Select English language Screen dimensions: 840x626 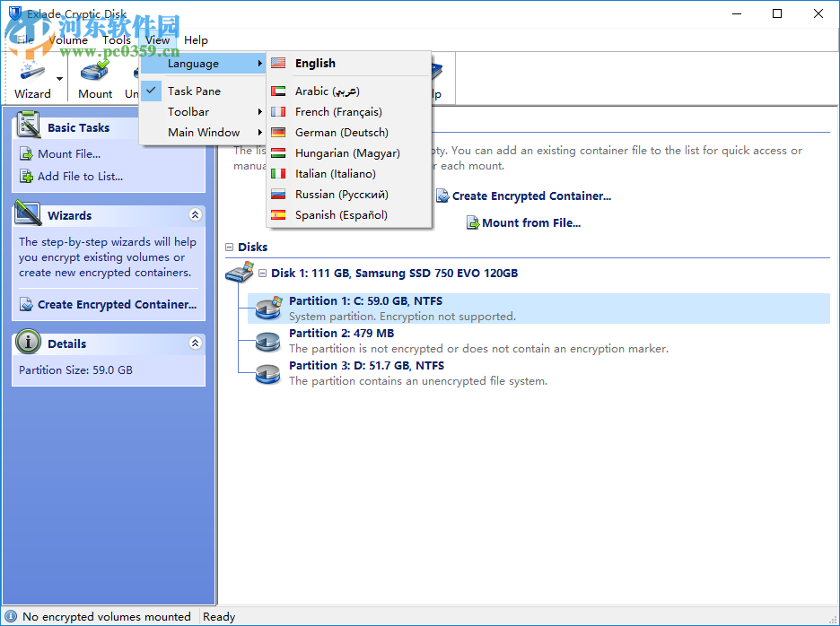coord(349,63)
